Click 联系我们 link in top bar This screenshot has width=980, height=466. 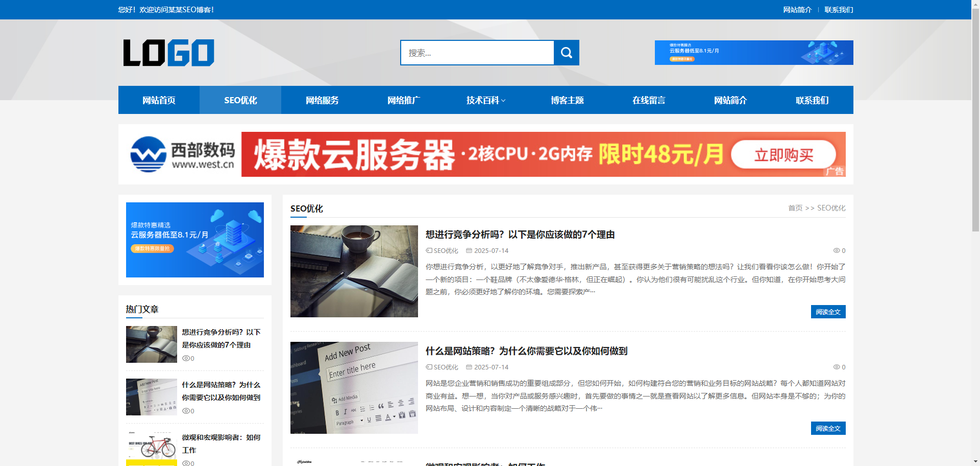pyautogui.click(x=839, y=10)
